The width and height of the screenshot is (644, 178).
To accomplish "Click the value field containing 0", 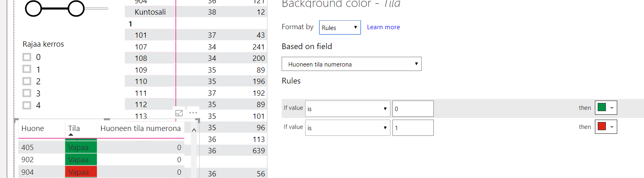I will [x=413, y=109].
